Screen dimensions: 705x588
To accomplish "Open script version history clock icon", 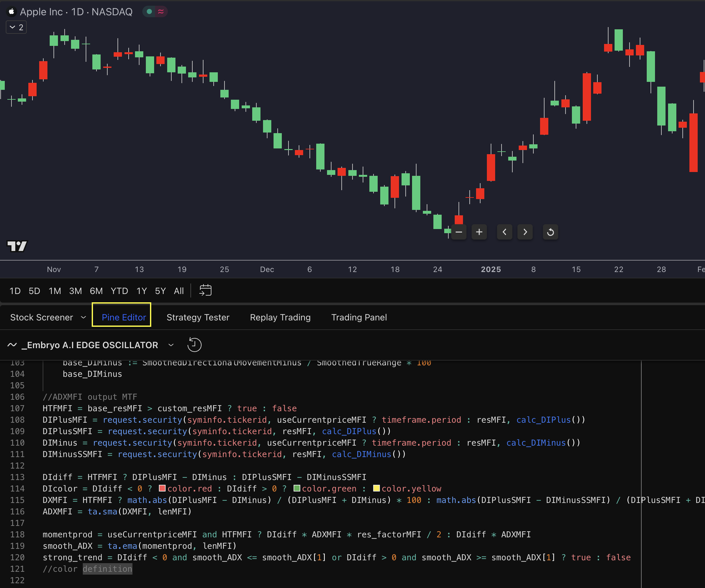I will click(x=194, y=345).
